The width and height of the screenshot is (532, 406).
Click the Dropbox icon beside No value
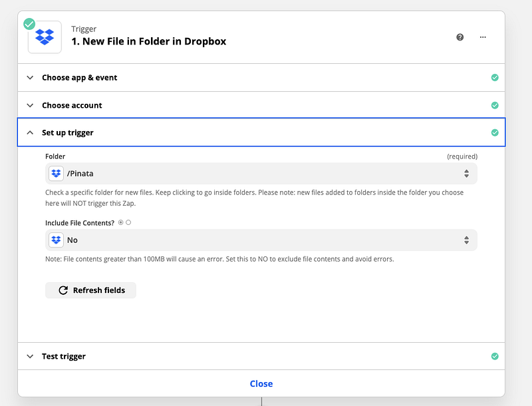(x=57, y=240)
